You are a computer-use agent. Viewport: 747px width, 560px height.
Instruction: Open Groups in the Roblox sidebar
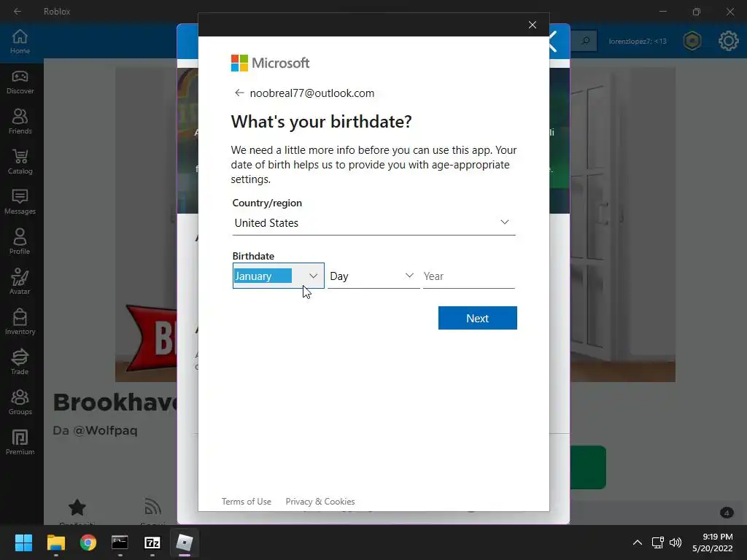20,402
